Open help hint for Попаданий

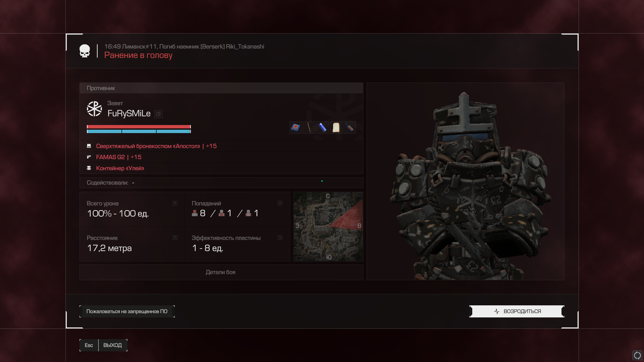click(280, 203)
